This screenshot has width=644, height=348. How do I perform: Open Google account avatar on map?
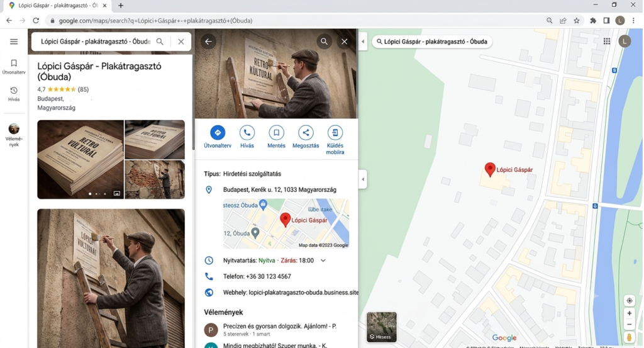[625, 41]
